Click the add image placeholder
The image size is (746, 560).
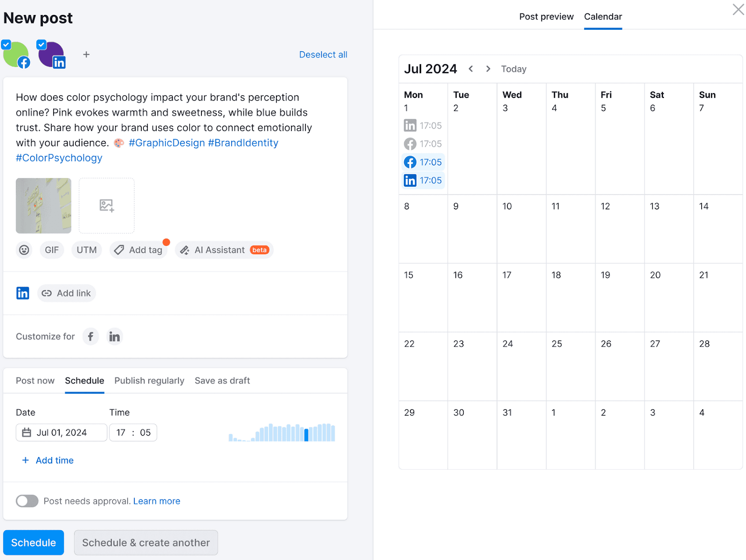tap(106, 205)
